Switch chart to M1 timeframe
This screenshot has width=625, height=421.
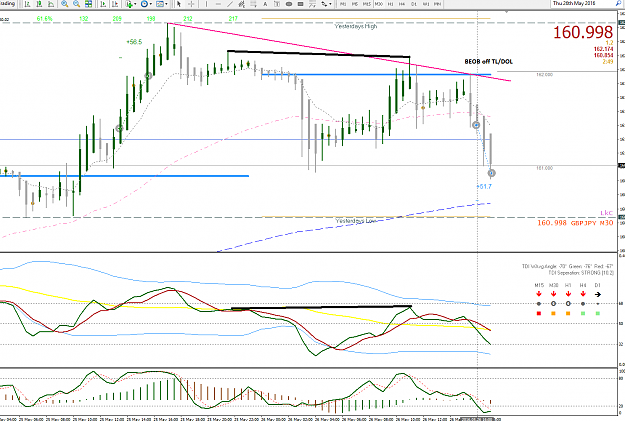tap(343, 4)
